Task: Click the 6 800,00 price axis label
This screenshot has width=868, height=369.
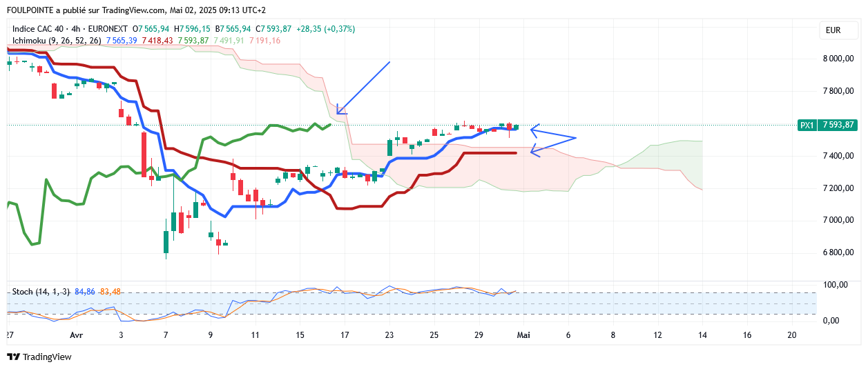Action: [839, 252]
